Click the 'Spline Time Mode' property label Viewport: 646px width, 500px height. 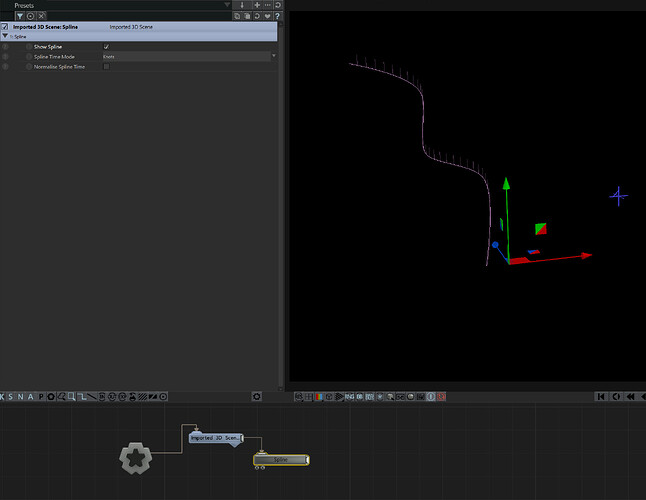click(x=54, y=56)
